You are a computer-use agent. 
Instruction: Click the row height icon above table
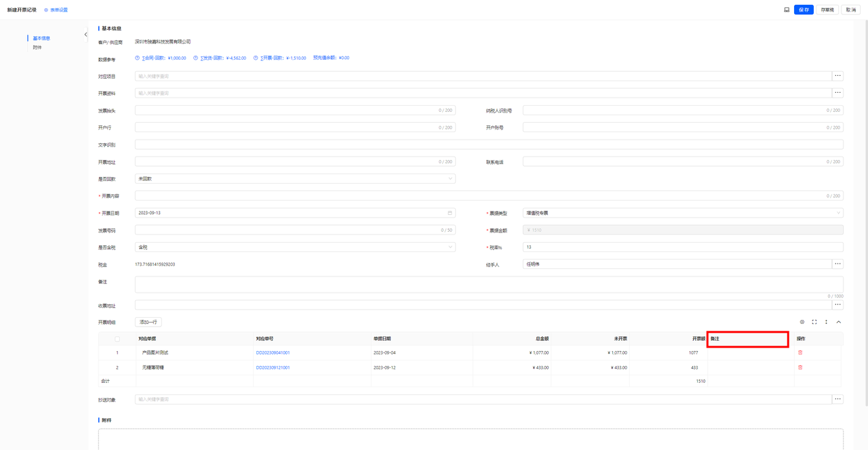(826, 322)
